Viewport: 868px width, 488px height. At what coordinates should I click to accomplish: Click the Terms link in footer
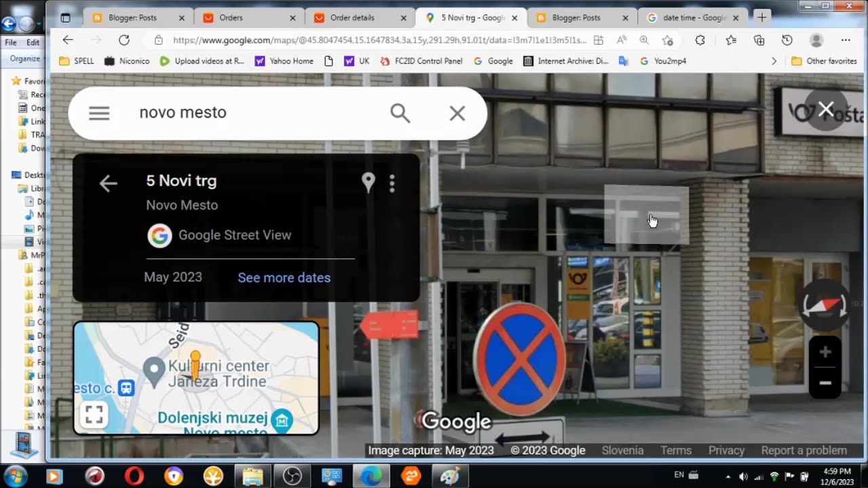[x=676, y=450]
